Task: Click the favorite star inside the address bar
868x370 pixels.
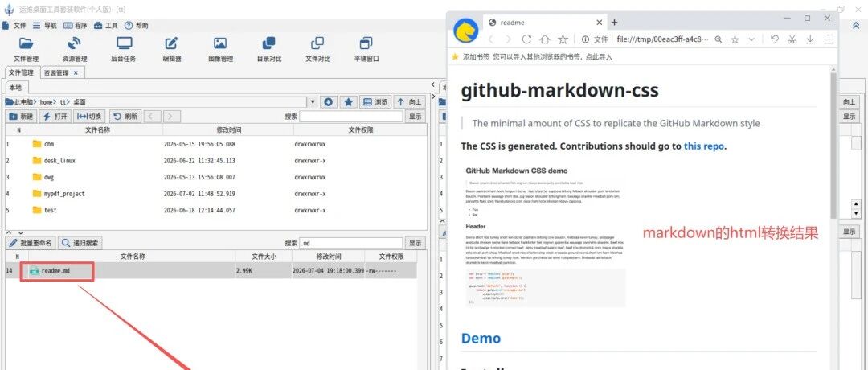Action: 735,39
